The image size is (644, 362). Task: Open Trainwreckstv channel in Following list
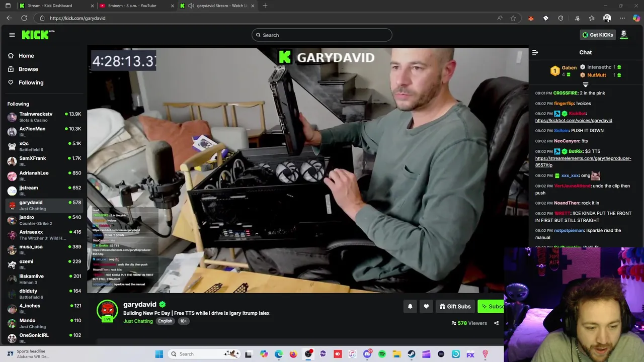coord(44,117)
